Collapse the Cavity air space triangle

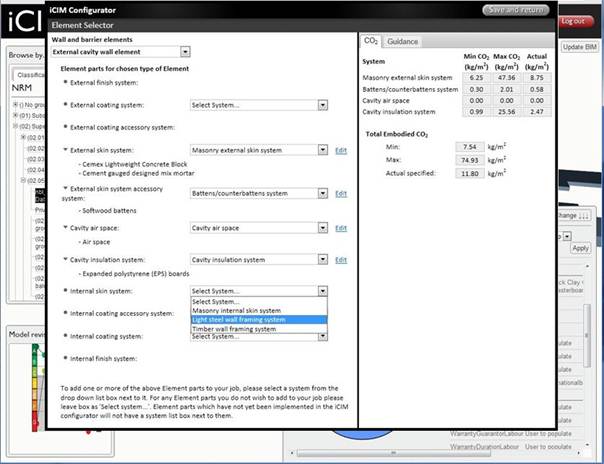[65, 228]
